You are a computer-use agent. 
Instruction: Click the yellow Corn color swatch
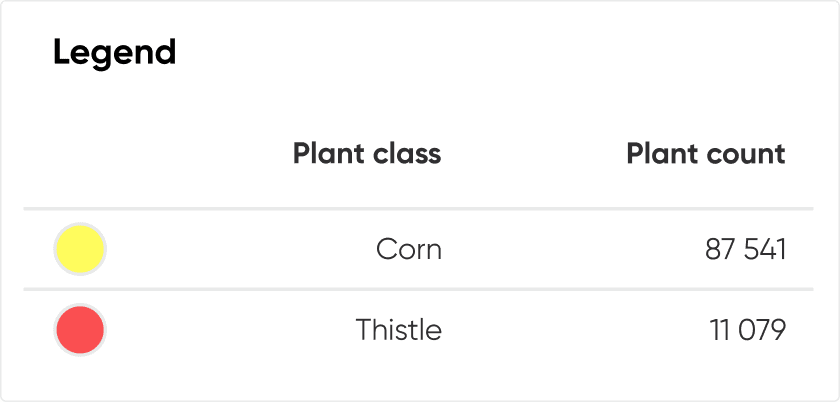[79, 249]
